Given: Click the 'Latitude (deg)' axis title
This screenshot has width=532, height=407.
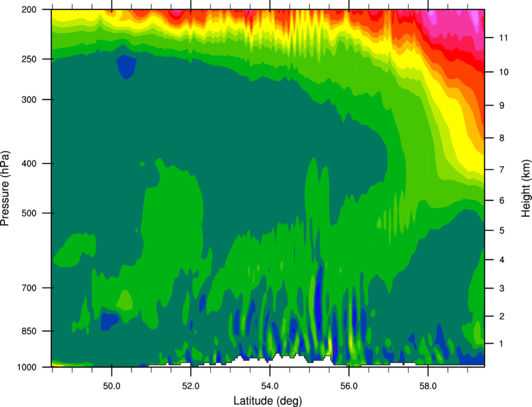Looking at the screenshot, I should [x=267, y=401].
